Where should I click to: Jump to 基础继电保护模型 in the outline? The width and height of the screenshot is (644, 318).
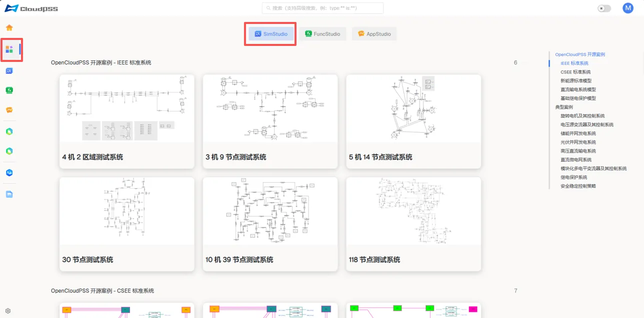(x=578, y=98)
